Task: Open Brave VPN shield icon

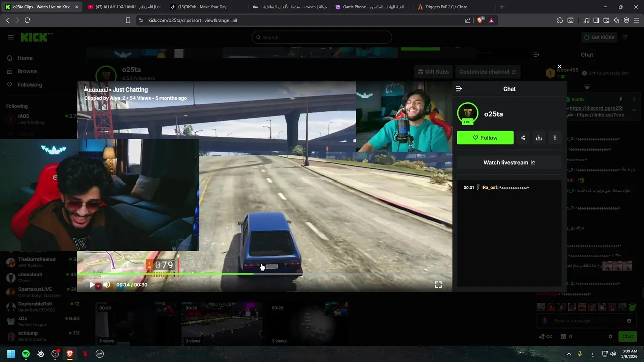Action: pos(626,20)
